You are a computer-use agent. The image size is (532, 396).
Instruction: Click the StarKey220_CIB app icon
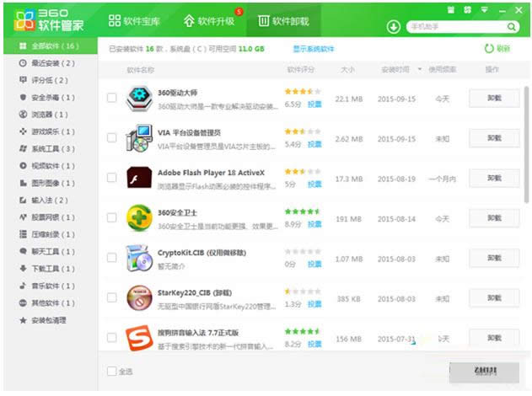point(137,297)
